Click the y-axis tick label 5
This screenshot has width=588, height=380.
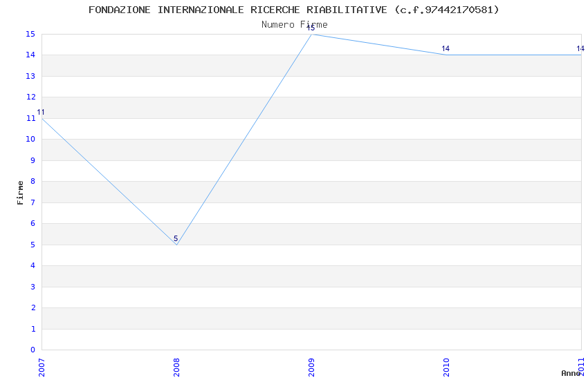(x=33, y=245)
